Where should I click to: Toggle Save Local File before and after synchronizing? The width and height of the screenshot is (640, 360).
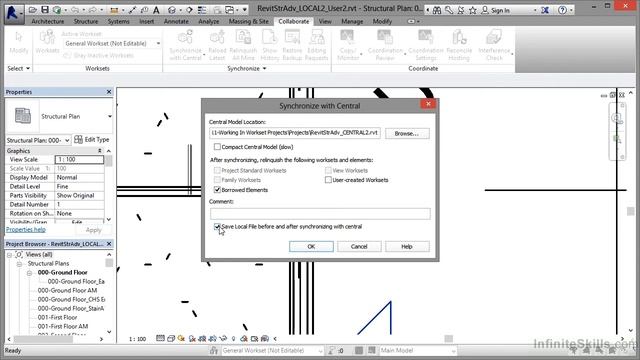[x=217, y=226]
